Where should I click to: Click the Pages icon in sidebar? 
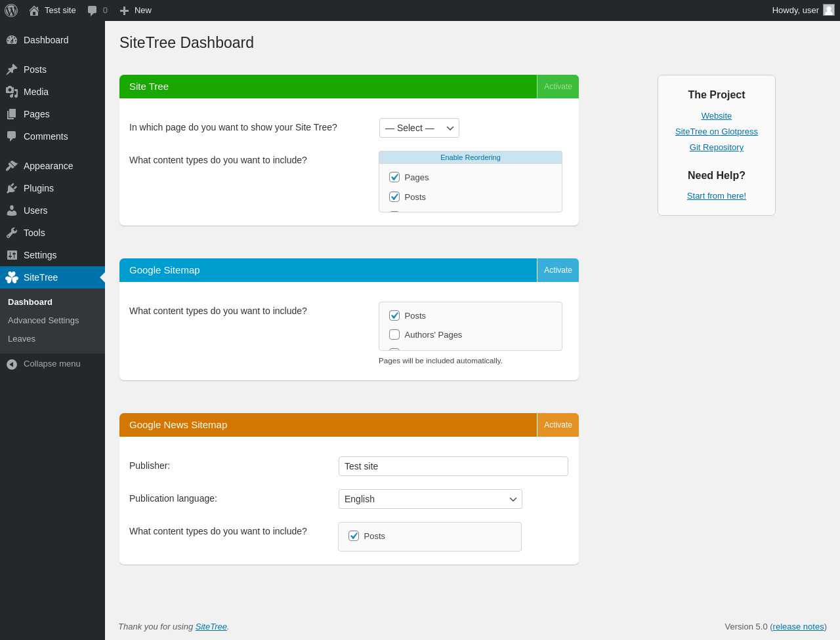(x=12, y=114)
